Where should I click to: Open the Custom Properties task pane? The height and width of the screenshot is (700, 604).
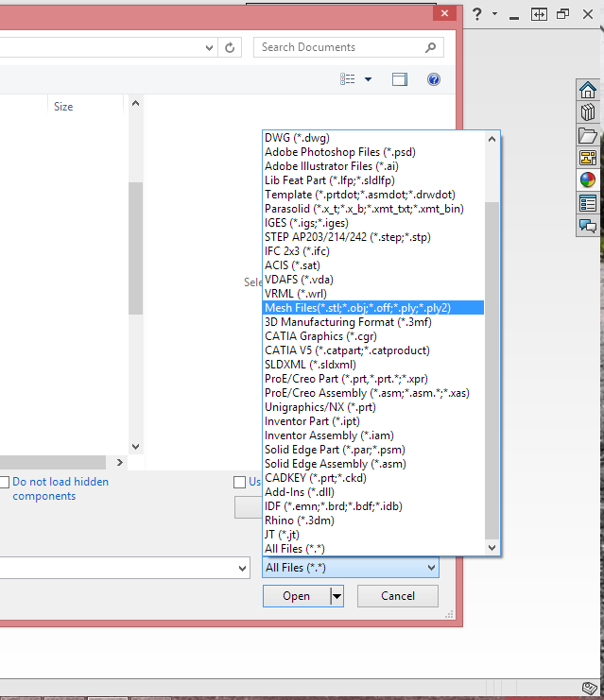[588, 203]
